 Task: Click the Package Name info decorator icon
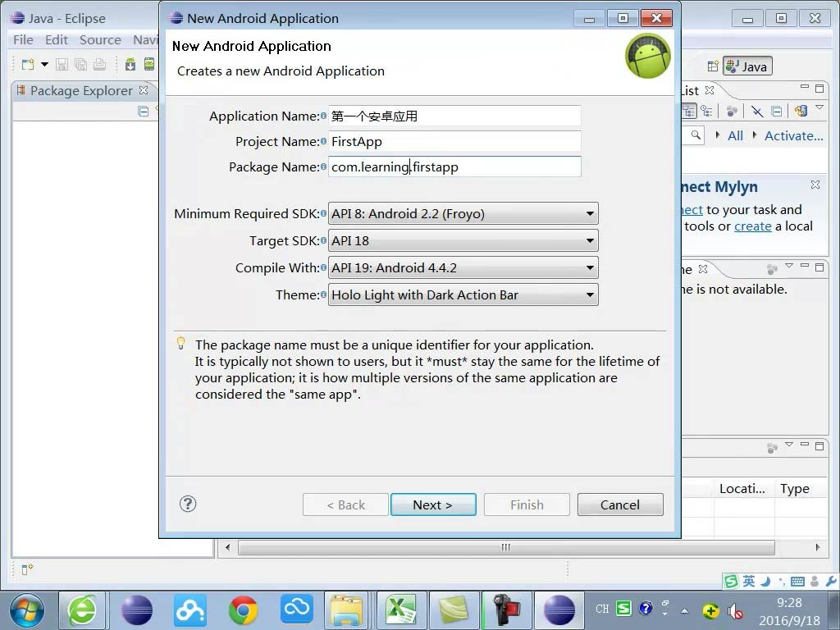[x=323, y=167]
